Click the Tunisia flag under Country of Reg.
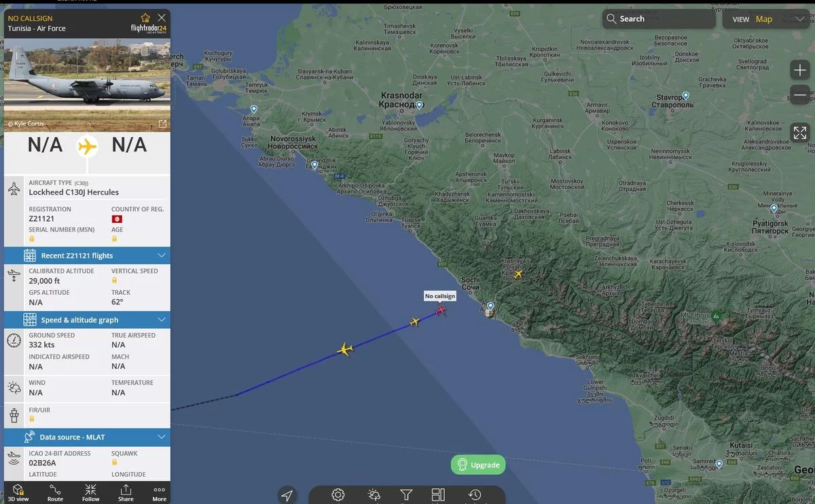This screenshot has height=504, width=815. [117, 219]
